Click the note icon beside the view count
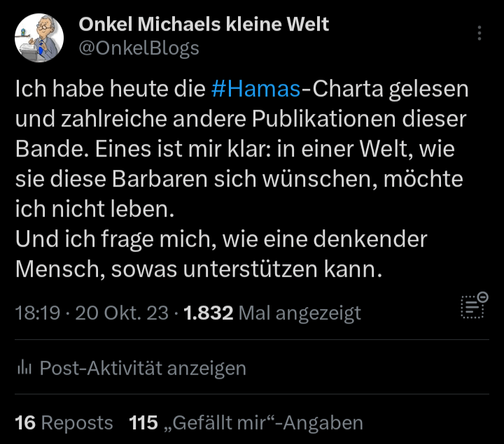Image resolution: width=504 pixels, height=444 pixels. click(474, 306)
